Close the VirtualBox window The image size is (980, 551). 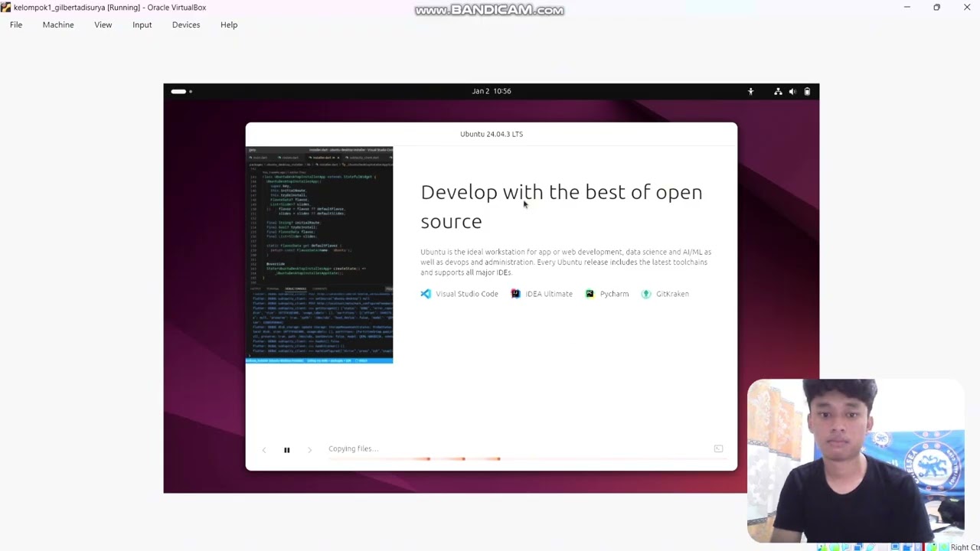966,8
